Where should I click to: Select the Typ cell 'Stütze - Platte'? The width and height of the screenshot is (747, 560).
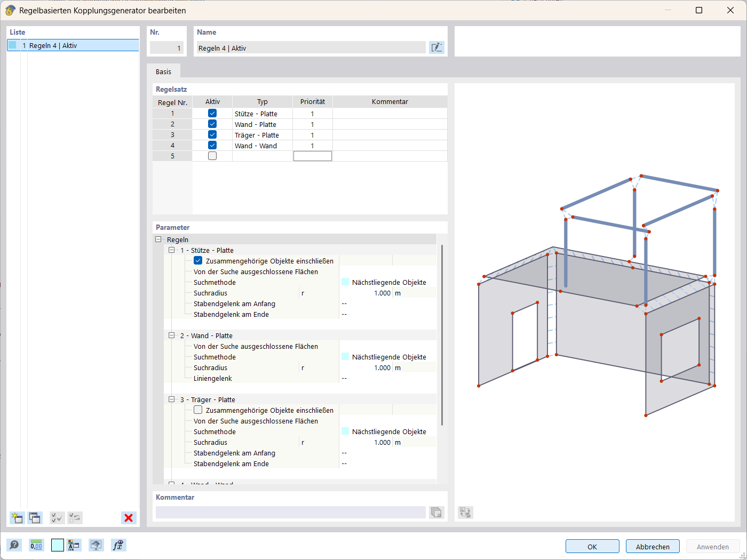(262, 114)
